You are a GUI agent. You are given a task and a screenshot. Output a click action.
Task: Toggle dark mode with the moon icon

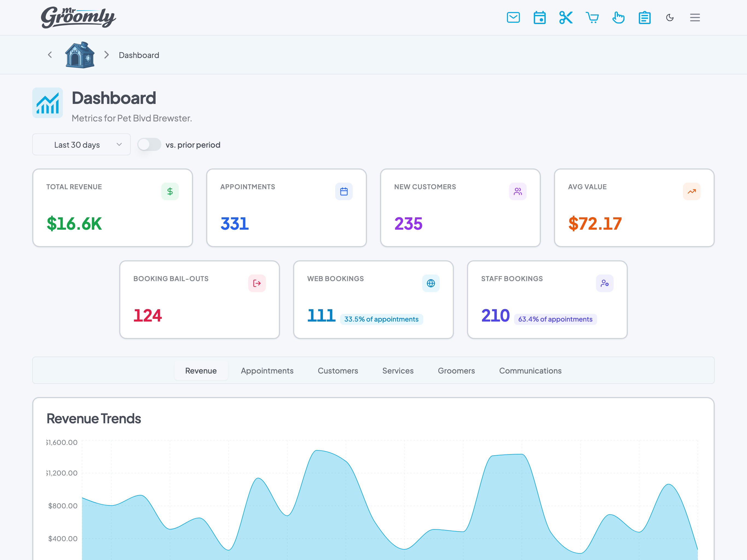point(670,17)
